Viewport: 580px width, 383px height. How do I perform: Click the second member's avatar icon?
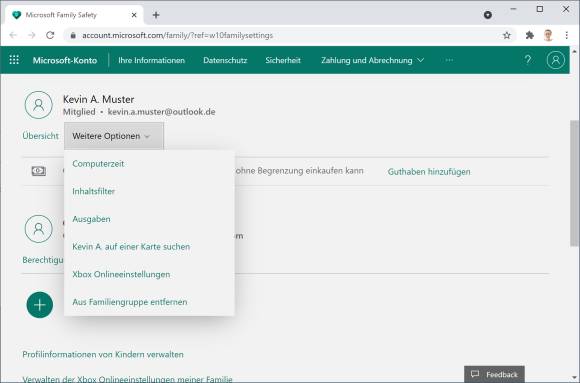coord(38,229)
